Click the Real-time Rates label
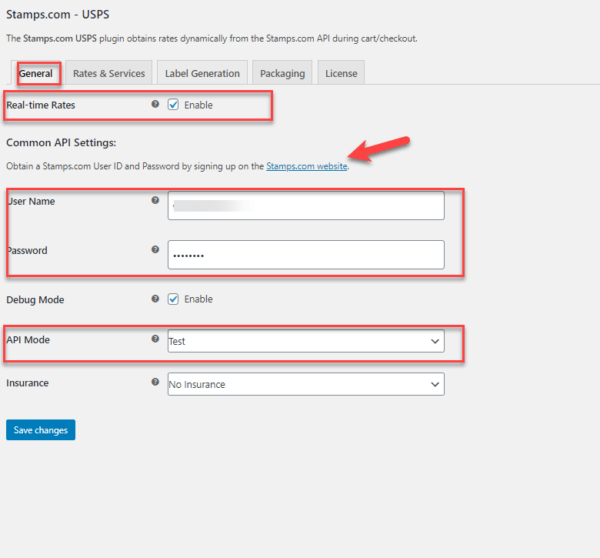 41,105
